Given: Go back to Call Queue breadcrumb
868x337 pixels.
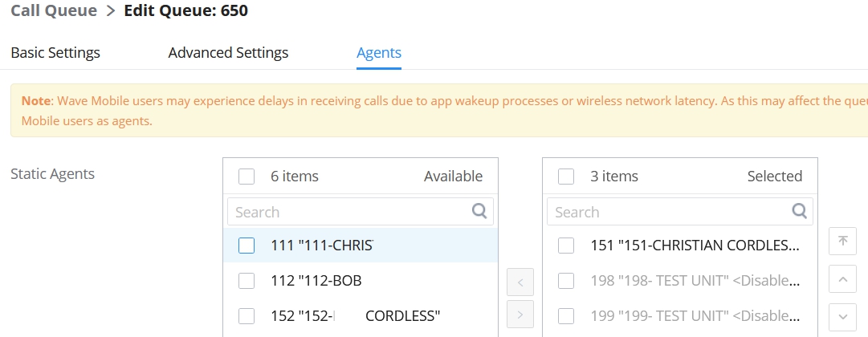Looking at the screenshot, I should 54,11.
